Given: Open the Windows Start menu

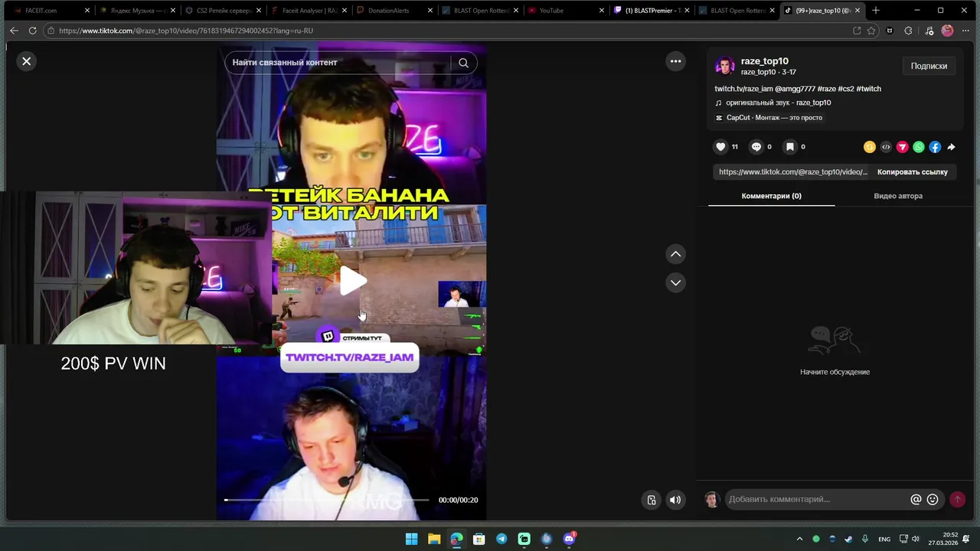Looking at the screenshot, I should click(411, 539).
